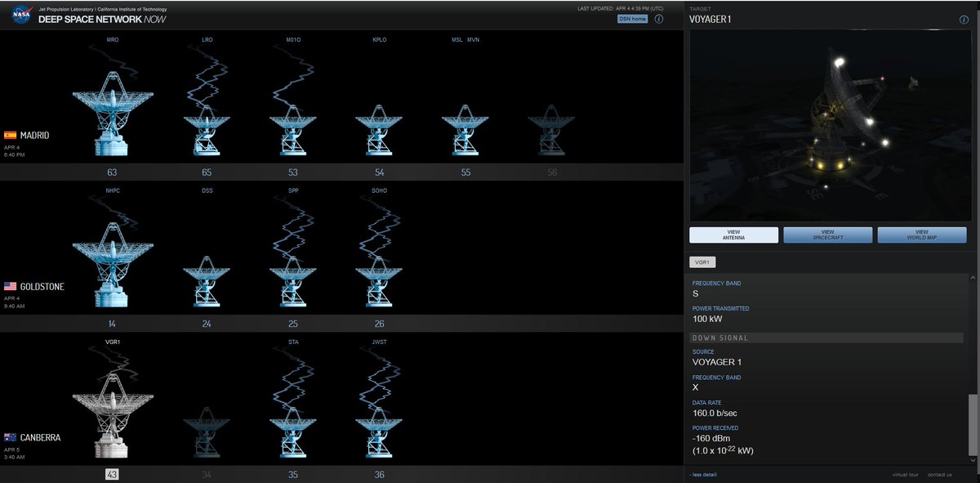This screenshot has width=980, height=483.
Task: Select Goldstone antenna dish 14
Action: pos(112,266)
